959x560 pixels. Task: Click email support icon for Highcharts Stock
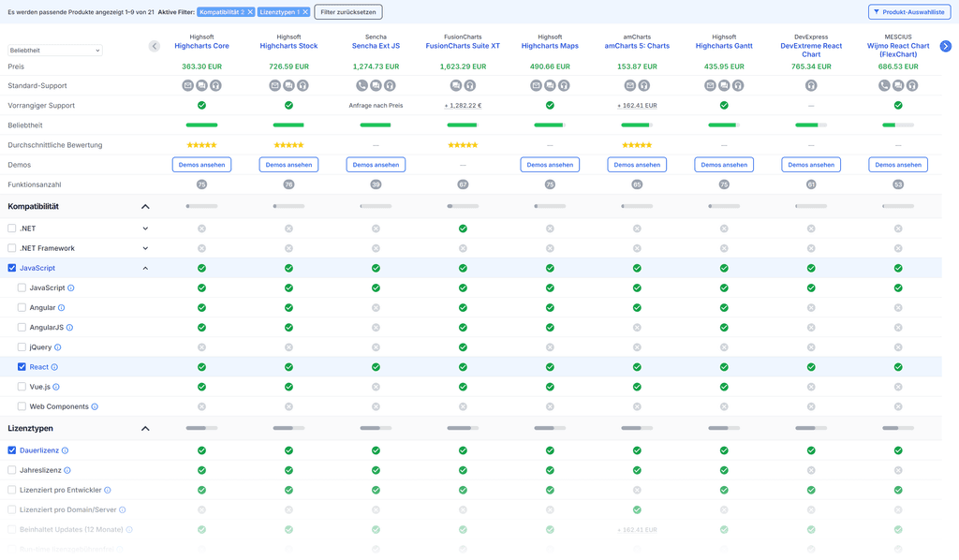click(x=275, y=85)
